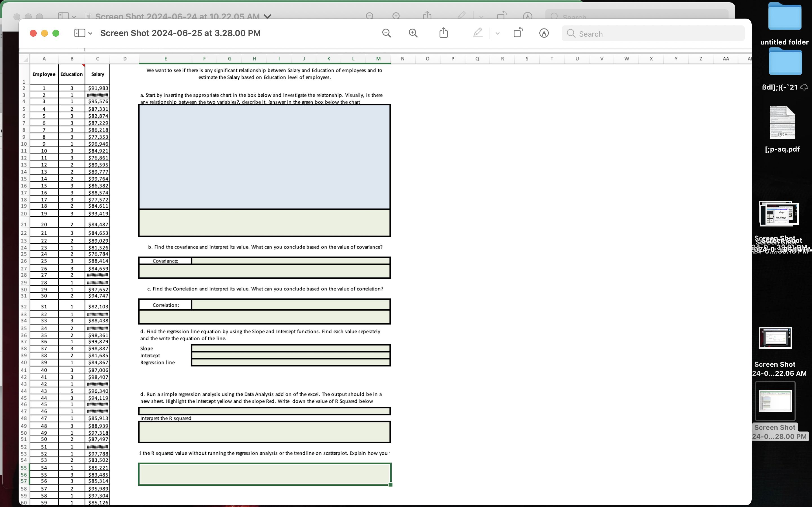Viewport: 812px width, 507px height.
Task: Open the untitled folder on desktop
Action: (784, 17)
